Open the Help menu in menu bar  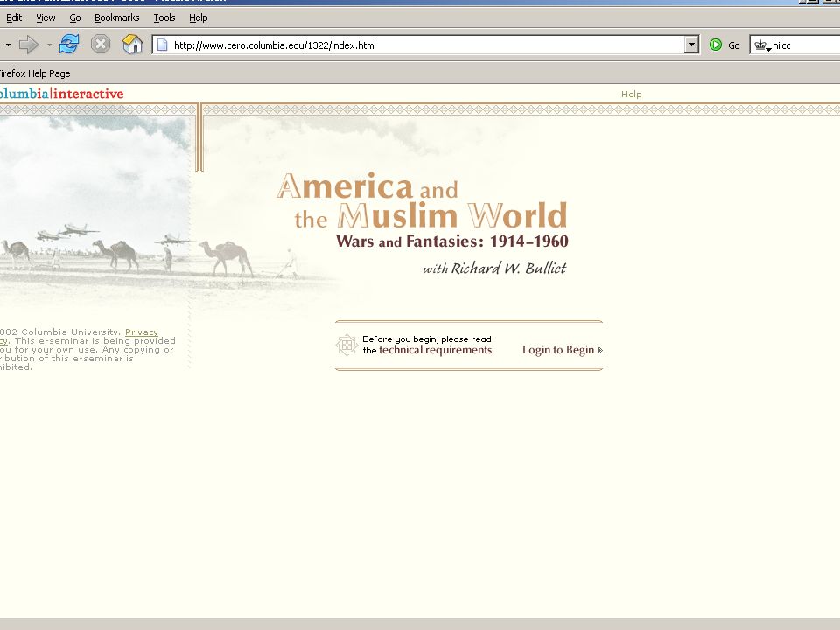click(x=199, y=17)
